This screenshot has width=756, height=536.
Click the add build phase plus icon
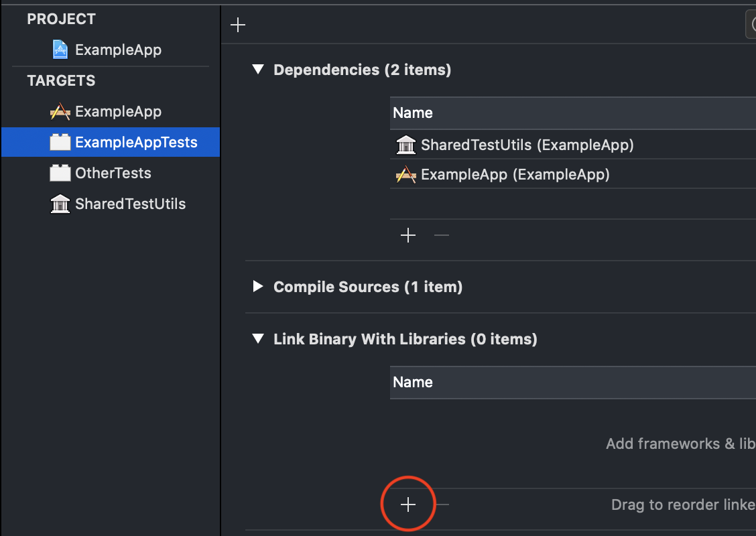click(x=238, y=24)
